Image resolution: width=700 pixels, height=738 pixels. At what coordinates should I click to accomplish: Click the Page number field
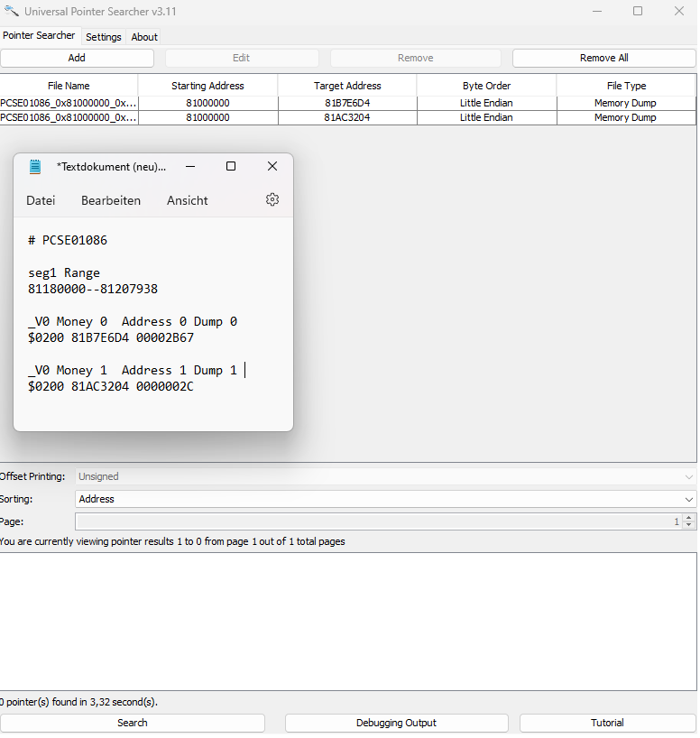pos(379,521)
